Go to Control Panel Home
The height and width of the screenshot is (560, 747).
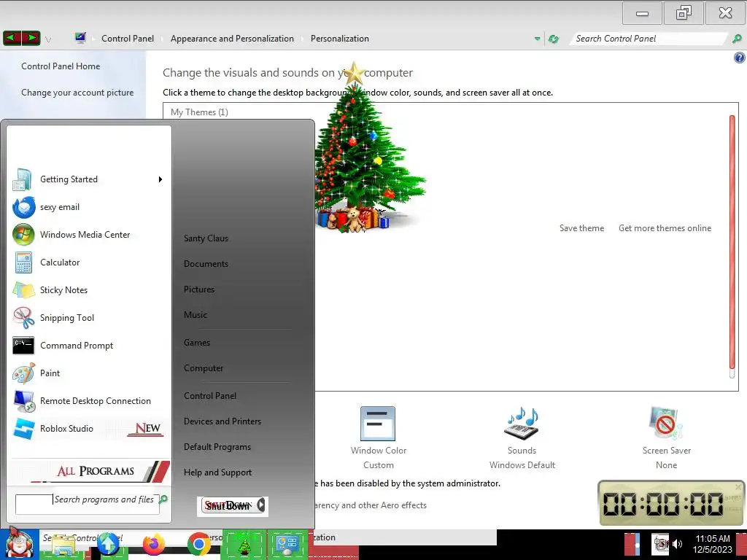point(61,66)
